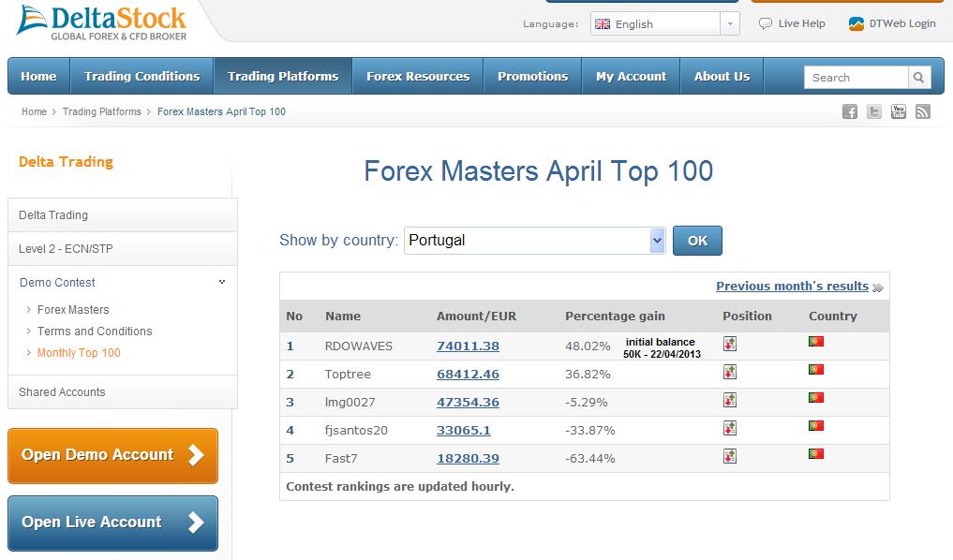
Task: Open amount link 68412.46
Action: 468,375
